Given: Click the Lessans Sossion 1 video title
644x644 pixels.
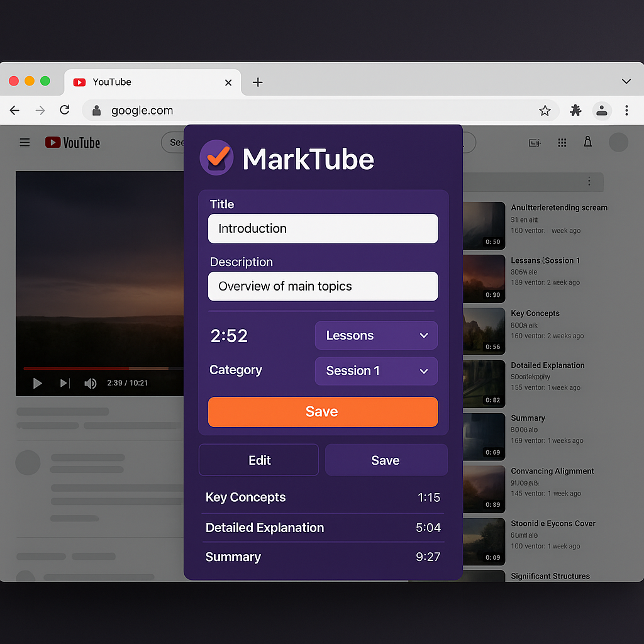Looking at the screenshot, I should (x=545, y=260).
